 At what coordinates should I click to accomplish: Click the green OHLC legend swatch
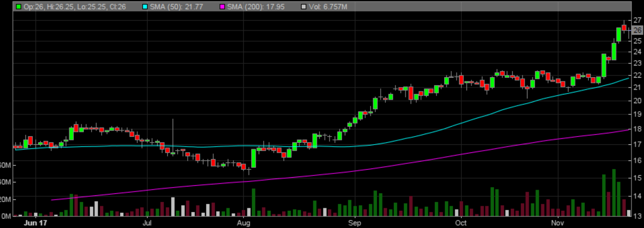[19, 7]
